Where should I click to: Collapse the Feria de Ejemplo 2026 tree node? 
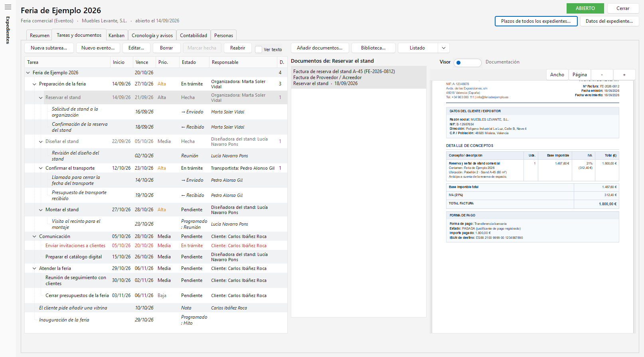click(28, 73)
